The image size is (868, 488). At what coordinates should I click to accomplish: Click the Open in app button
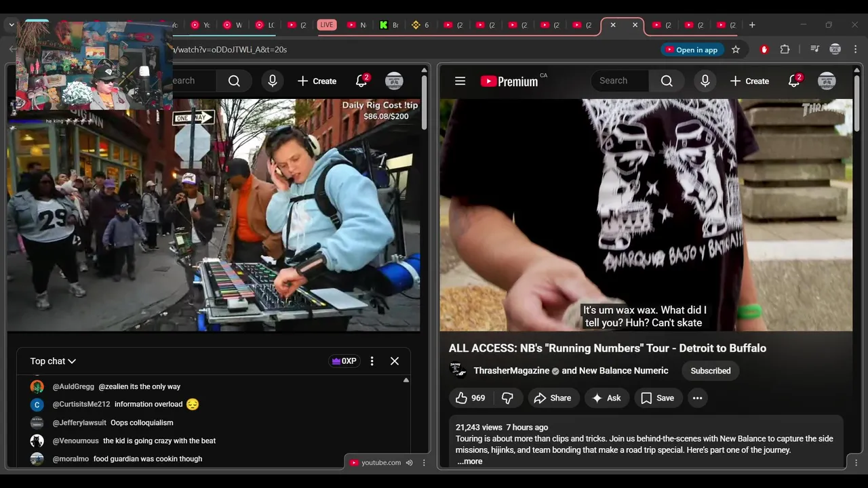point(691,49)
